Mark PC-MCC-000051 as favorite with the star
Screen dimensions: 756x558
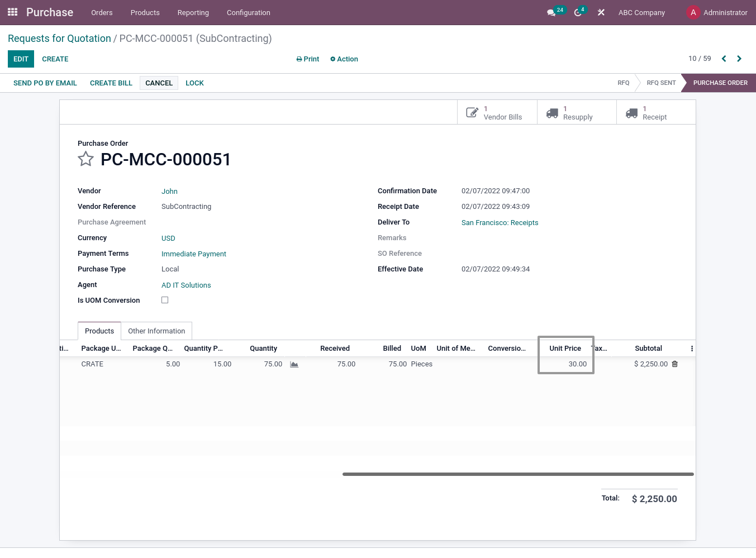[85, 159]
